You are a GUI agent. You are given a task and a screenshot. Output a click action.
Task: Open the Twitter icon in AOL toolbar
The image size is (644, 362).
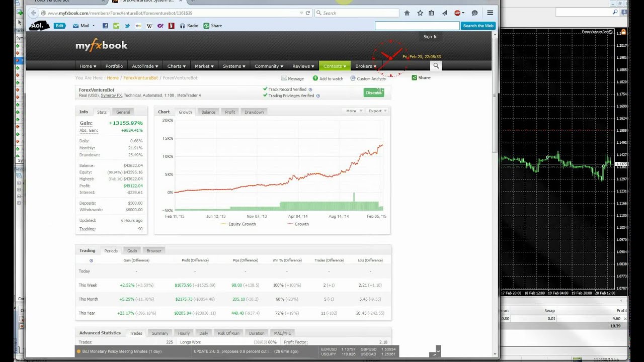click(127, 26)
